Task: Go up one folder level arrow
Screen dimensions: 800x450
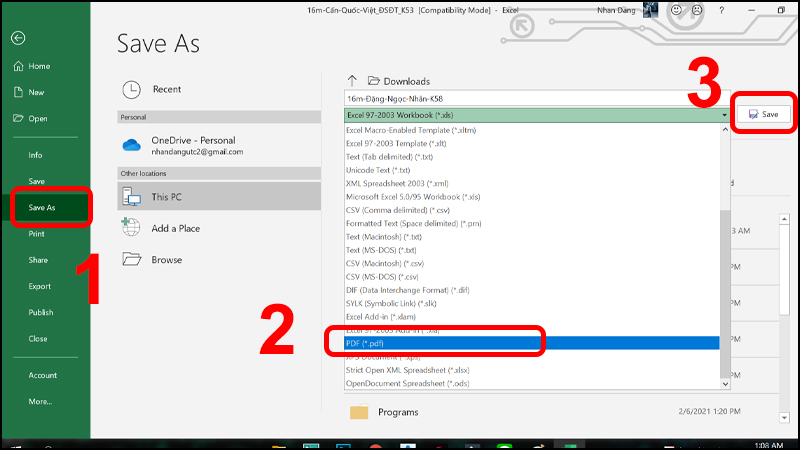Action: tap(352, 81)
